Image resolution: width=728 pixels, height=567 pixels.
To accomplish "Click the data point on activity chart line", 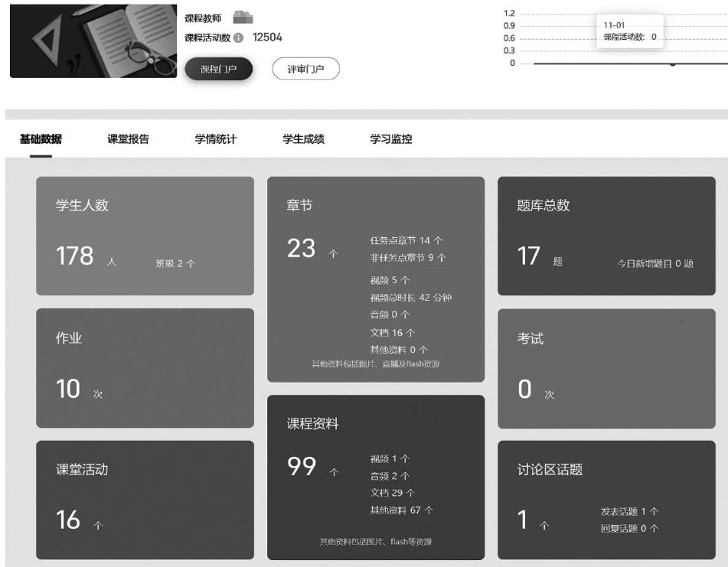I will (673, 64).
